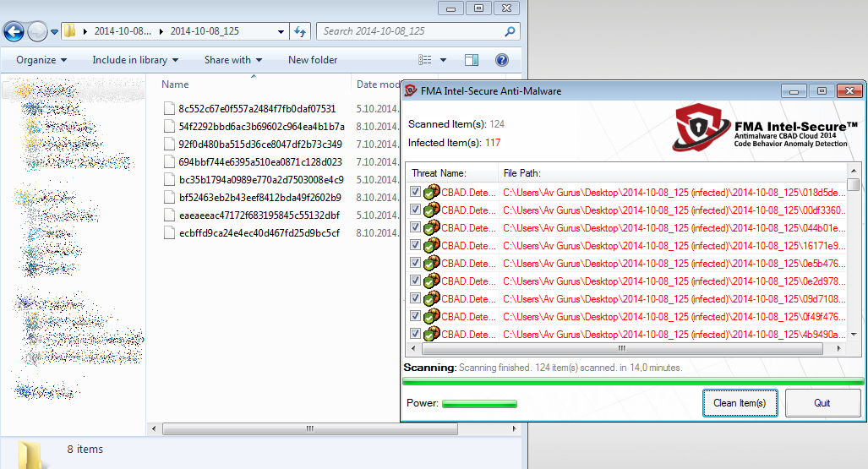This screenshot has width=868, height=469.
Task: Click threat list scroll up arrow
Action: tap(854, 170)
